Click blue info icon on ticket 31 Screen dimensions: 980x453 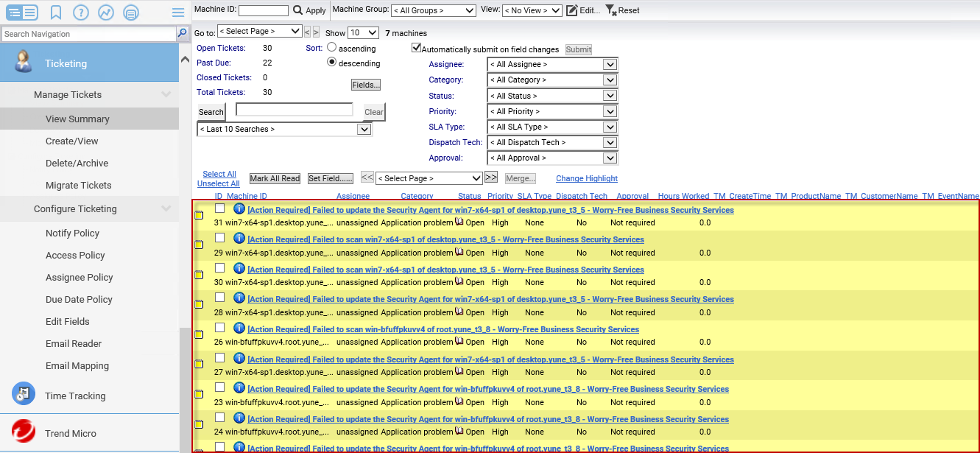tap(239, 209)
